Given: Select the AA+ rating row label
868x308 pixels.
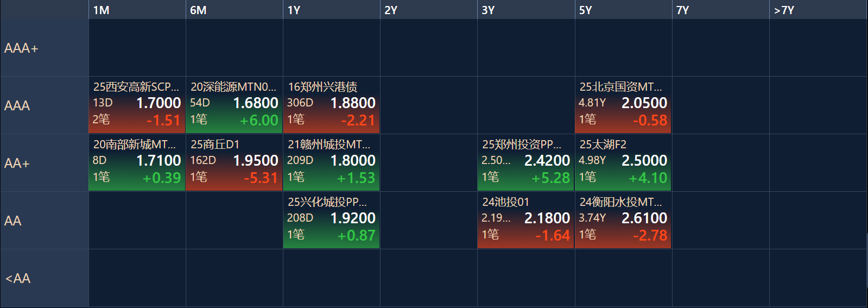Looking at the screenshot, I should (44, 163).
